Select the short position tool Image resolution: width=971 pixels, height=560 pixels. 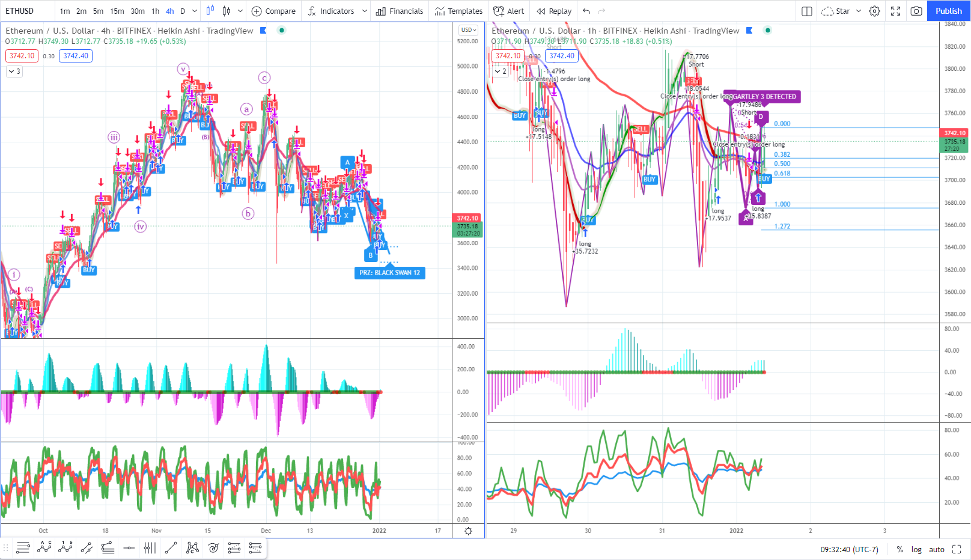[255, 547]
